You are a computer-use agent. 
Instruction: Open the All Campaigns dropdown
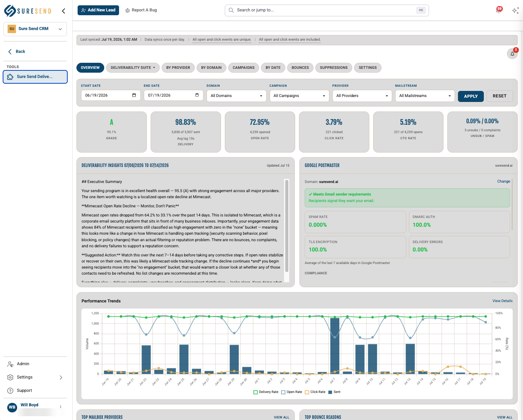[x=299, y=96]
